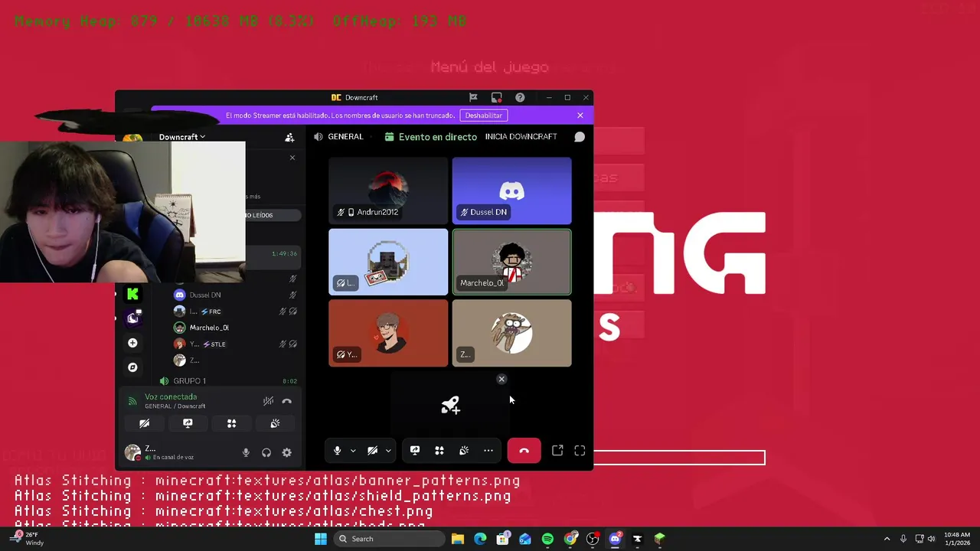Open more options three-dots in call toolbar
Image resolution: width=980 pixels, height=551 pixels.
pyautogui.click(x=488, y=451)
